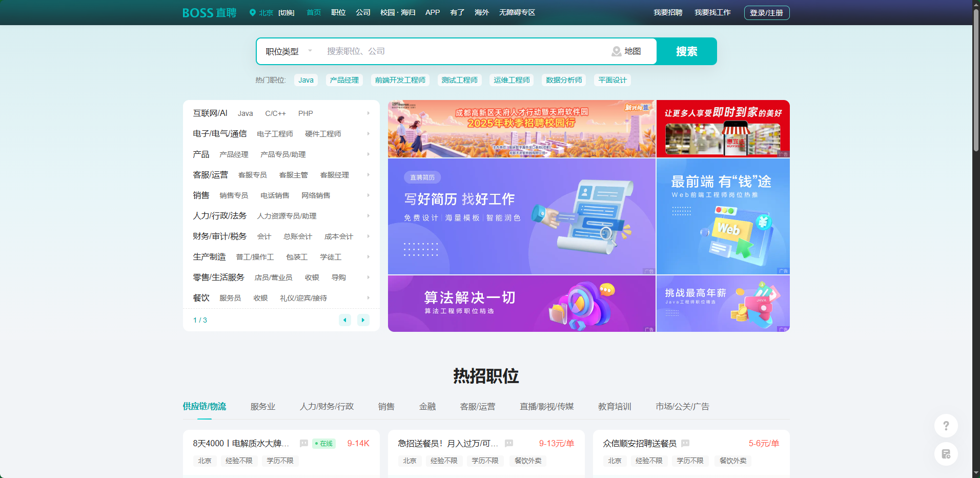Open the 公司 navigation menu item

click(363, 13)
